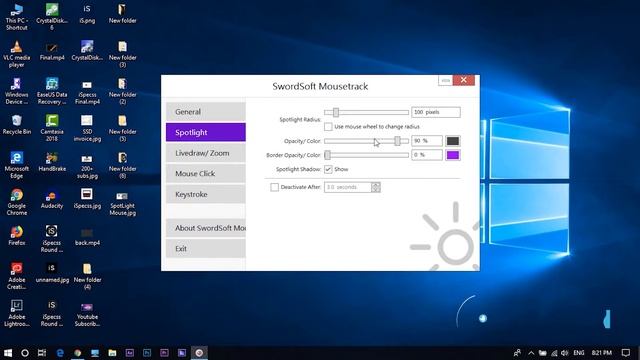The width and height of the screenshot is (640, 360).
Task: Open EaseUS Data Recovery icon
Action: click(x=52, y=91)
